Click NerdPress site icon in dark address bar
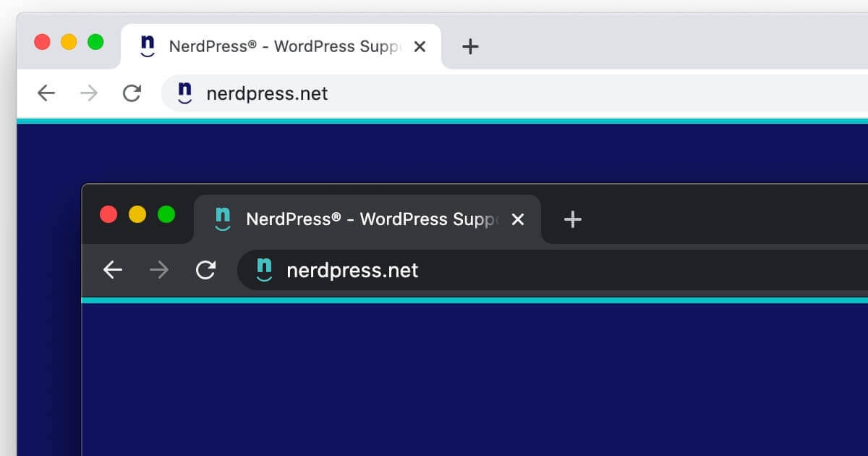This screenshot has width=868, height=456. [265, 270]
